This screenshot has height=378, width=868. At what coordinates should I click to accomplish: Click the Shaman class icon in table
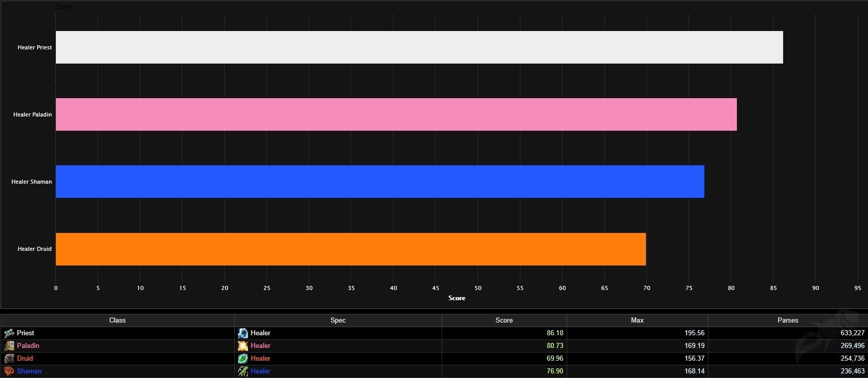tap(9, 371)
